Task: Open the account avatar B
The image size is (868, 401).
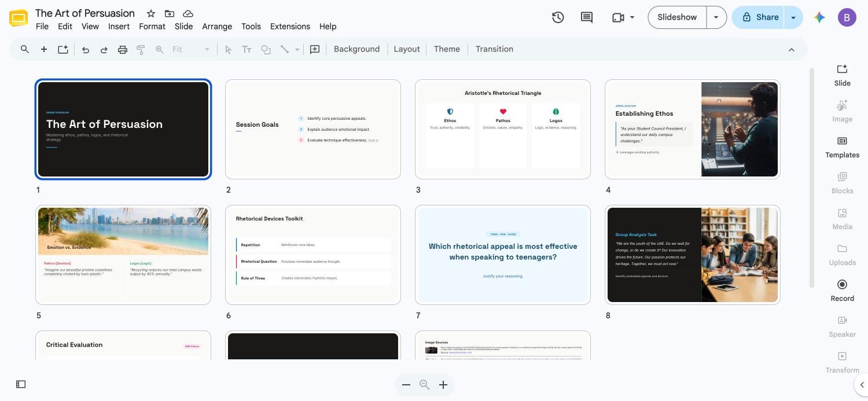Action: (x=847, y=17)
